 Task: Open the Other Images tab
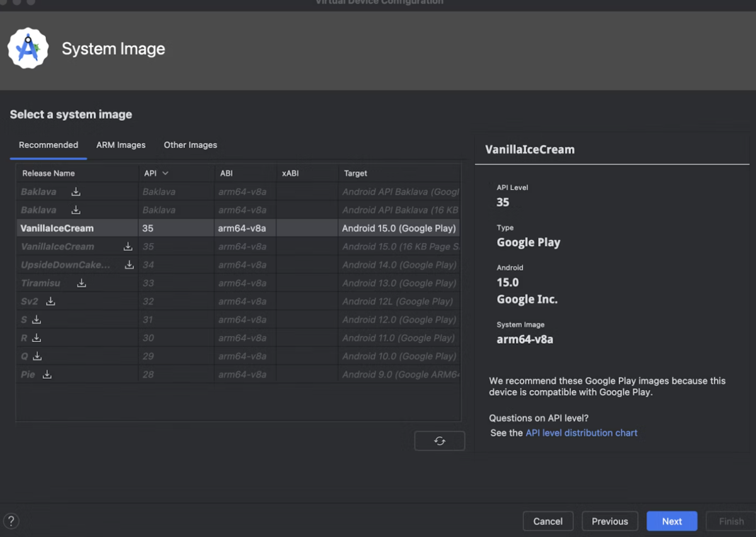190,145
